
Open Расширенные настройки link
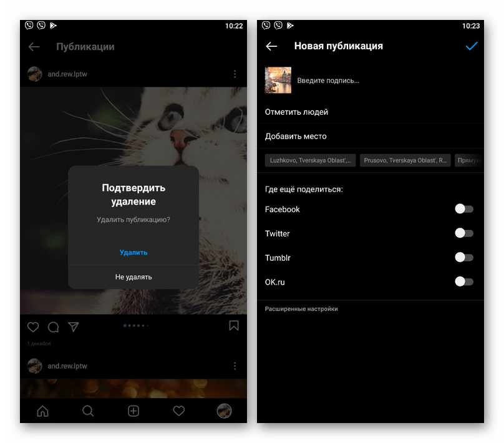[x=301, y=309]
